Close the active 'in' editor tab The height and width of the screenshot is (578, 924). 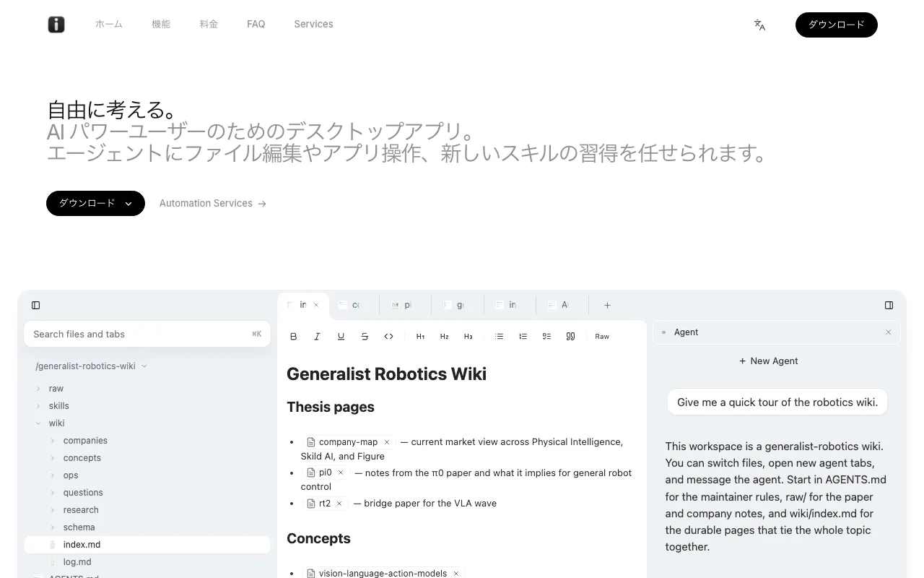click(316, 305)
